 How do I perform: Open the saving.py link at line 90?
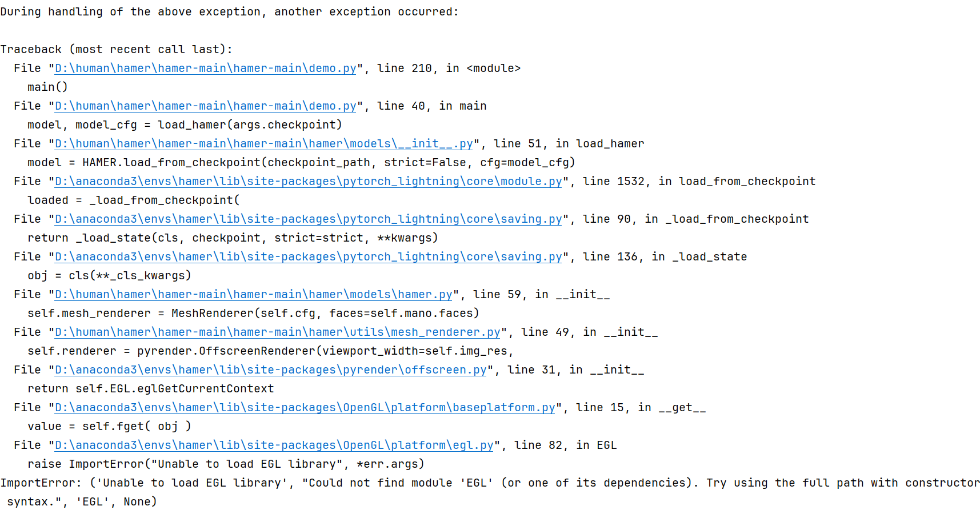[309, 219]
